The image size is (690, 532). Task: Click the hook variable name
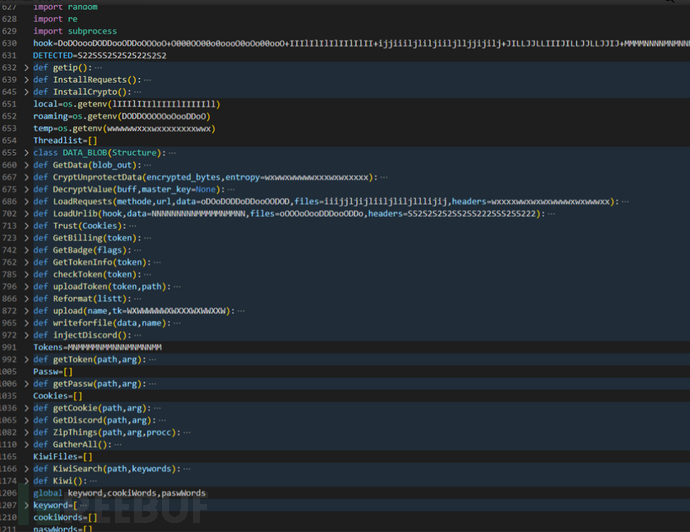pos(43,43)
